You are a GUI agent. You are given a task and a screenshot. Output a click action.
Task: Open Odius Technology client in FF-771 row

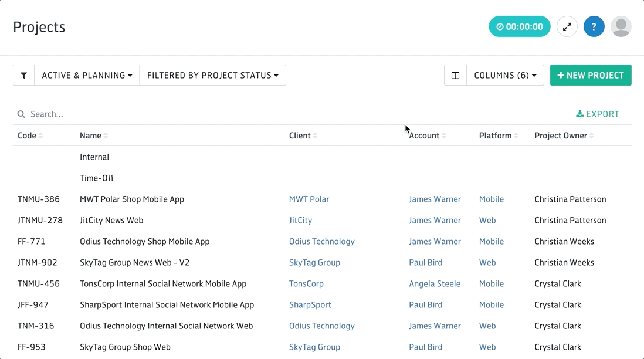[x=321, y=242]
